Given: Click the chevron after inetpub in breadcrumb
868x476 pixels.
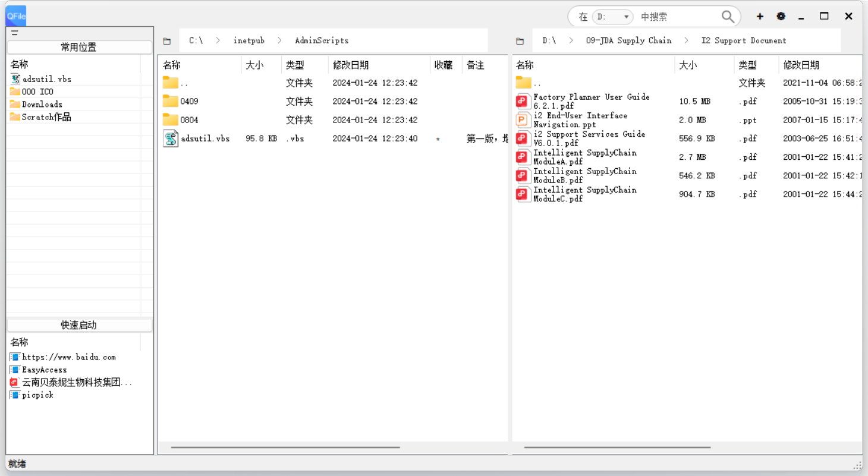Looking at the screenshot, I should pyautogui.click(x=280, y=40).
